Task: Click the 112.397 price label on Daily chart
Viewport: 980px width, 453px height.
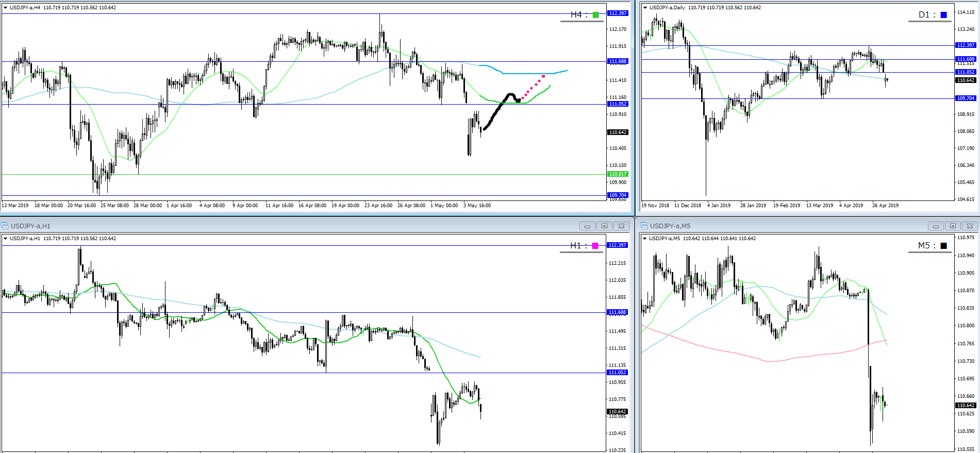Action: pos(966,45)
